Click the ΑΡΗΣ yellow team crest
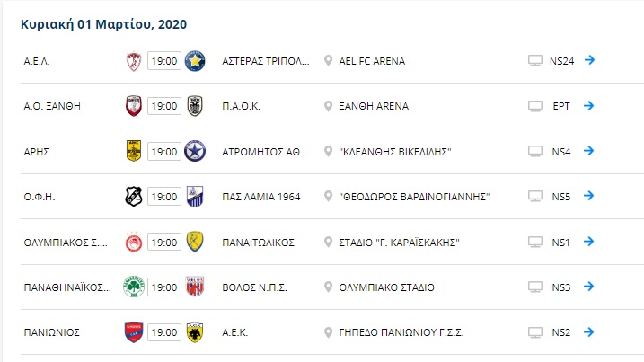This screenshot has width=644, height=362. coord(134,151)
